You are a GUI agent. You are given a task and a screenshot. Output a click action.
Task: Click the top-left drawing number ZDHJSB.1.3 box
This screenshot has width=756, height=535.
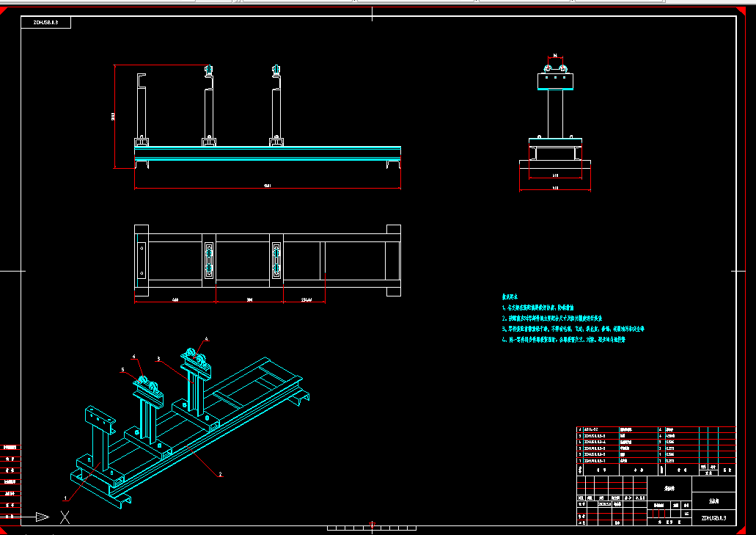click(45, 22)
